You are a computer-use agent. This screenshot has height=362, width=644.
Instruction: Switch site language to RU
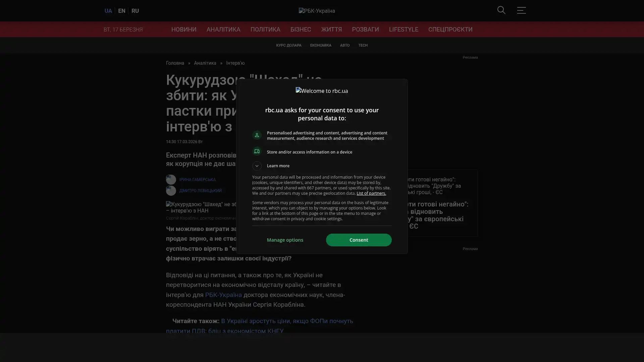tap(135, 11)
